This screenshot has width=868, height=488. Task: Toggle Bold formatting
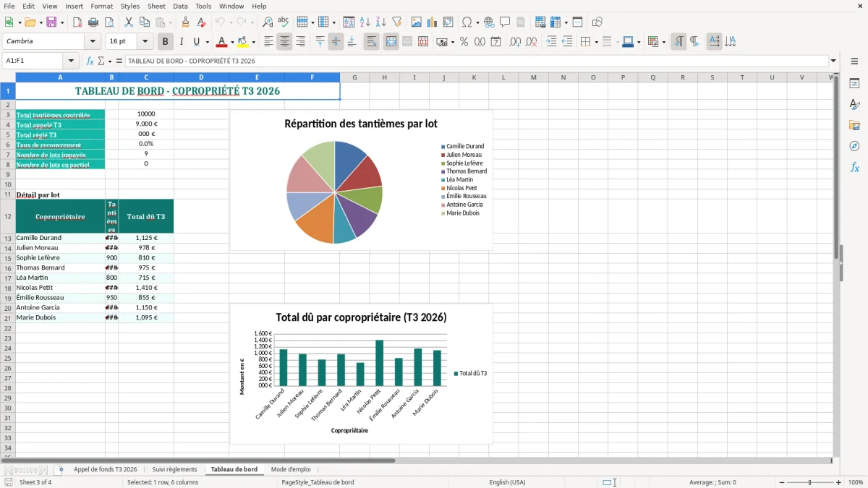(x=166, y=42)
